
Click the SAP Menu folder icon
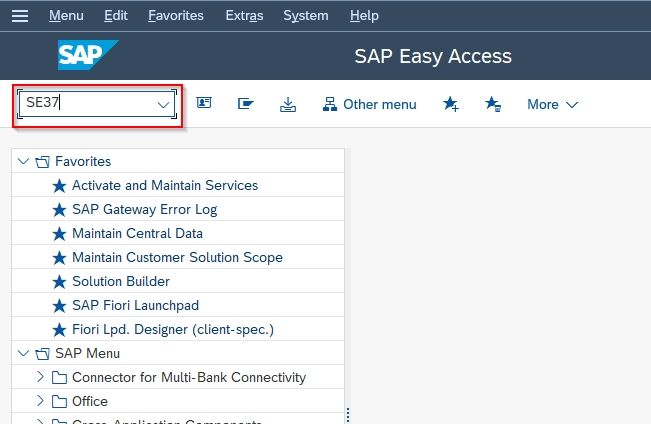42,354
